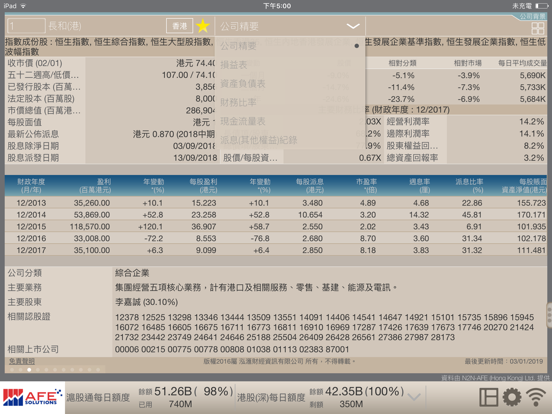
Task: Select the 12/2014 fiscal year row
Action: [276, 215]
